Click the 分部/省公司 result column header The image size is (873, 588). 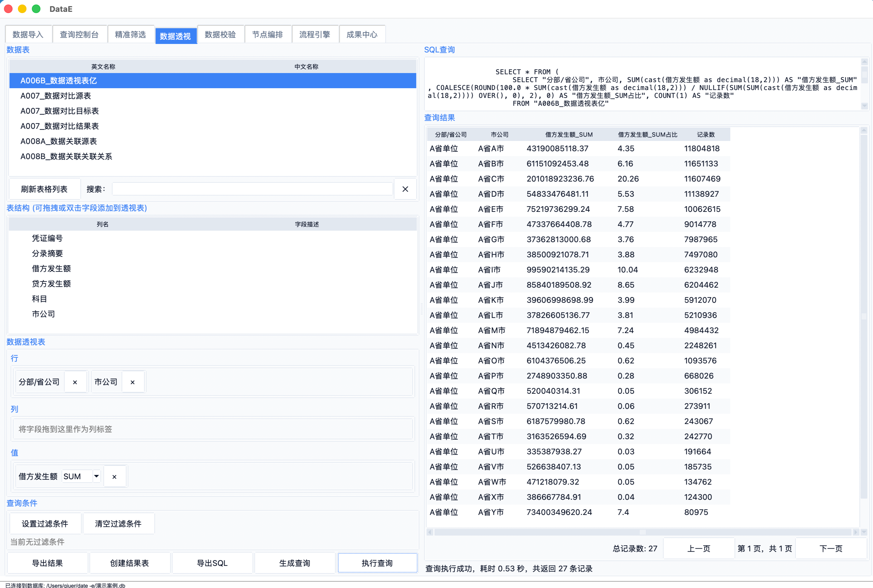tap(451, 135)
